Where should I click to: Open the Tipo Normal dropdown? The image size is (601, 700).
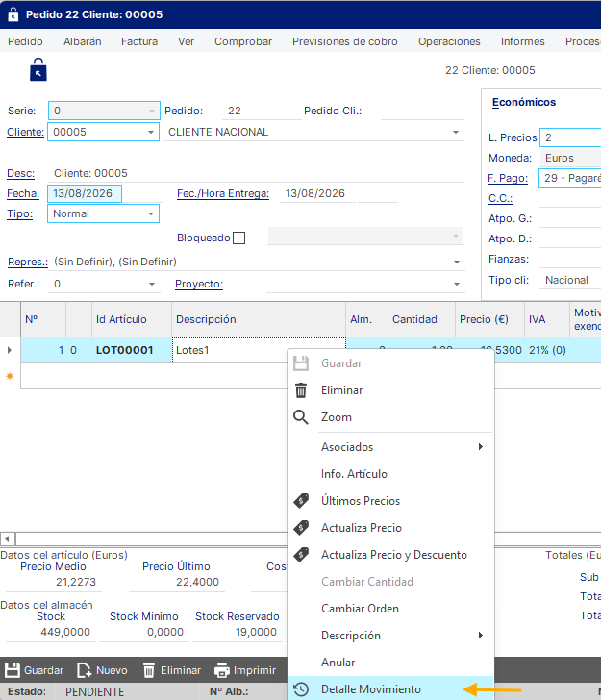point(151,213)
